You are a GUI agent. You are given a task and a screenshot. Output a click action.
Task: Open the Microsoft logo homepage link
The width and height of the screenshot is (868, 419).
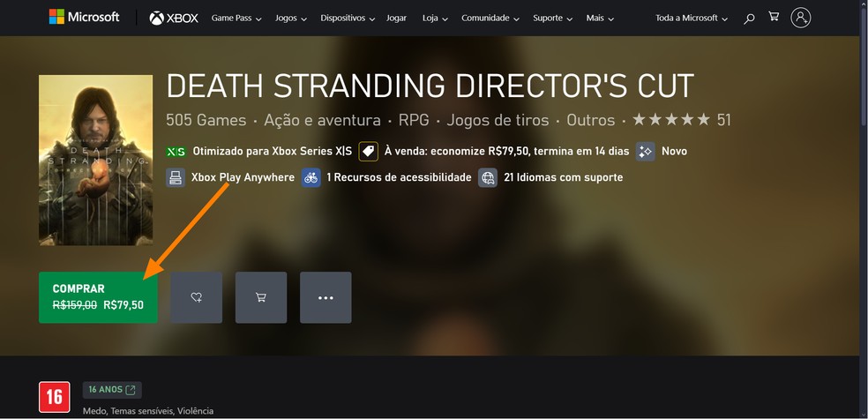84,17
